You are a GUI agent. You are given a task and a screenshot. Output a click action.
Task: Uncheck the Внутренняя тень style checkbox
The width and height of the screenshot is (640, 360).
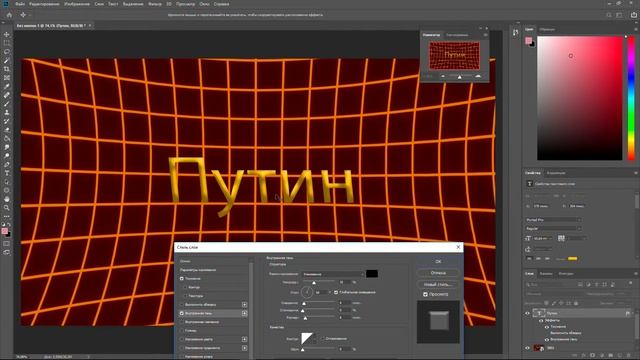[182, 313]
